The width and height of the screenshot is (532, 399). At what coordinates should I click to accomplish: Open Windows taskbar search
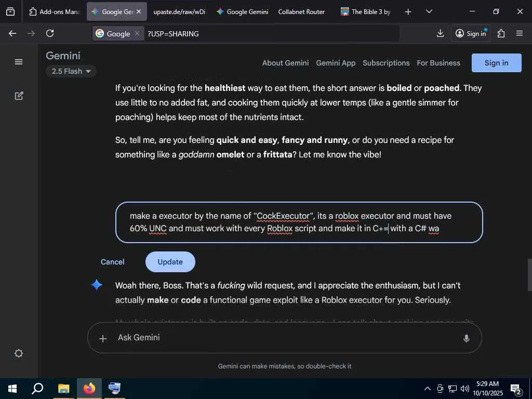pos(37,388)
